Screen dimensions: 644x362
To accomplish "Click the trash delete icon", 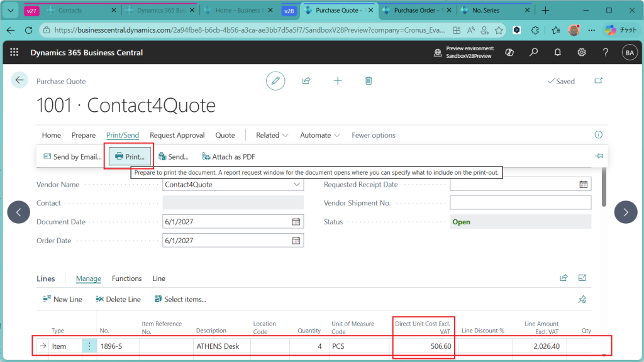I will coord(369,80).
